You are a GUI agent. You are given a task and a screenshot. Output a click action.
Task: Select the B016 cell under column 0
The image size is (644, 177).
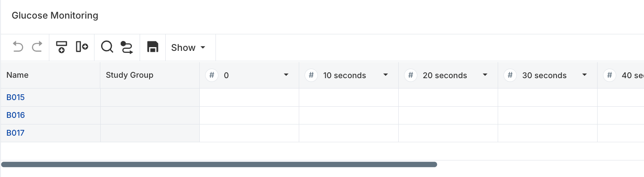[249, 115]
